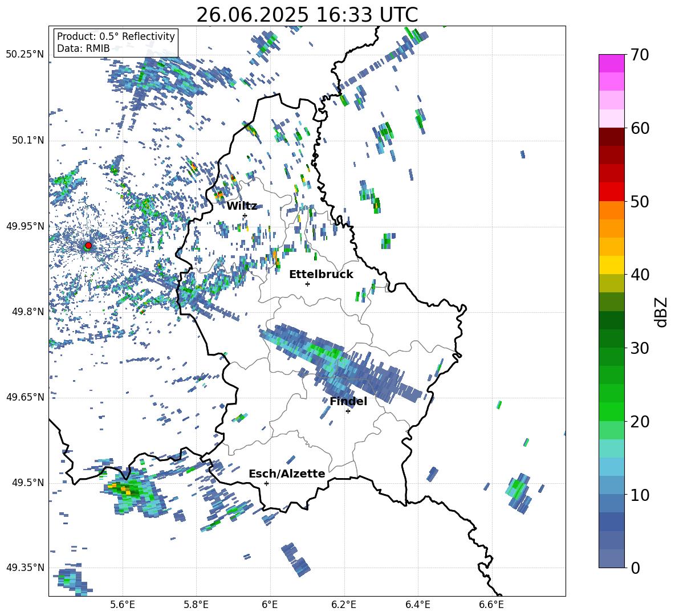The width and height of the screenshot is (675, 616).
Task: Click the Wiltz cross marker
Action: [x=245, y=215]
